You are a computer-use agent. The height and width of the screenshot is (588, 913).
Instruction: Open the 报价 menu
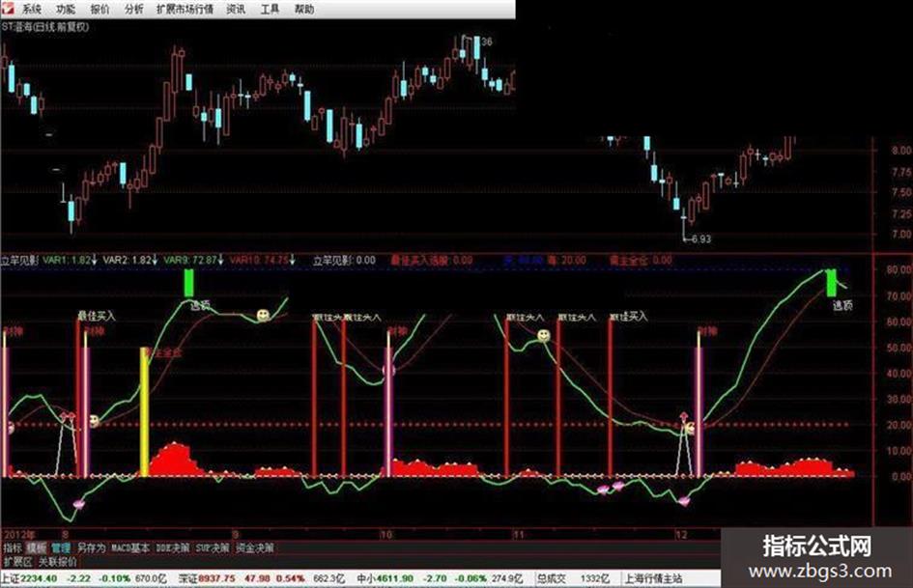pyautogui.click(x=100, y=10)
